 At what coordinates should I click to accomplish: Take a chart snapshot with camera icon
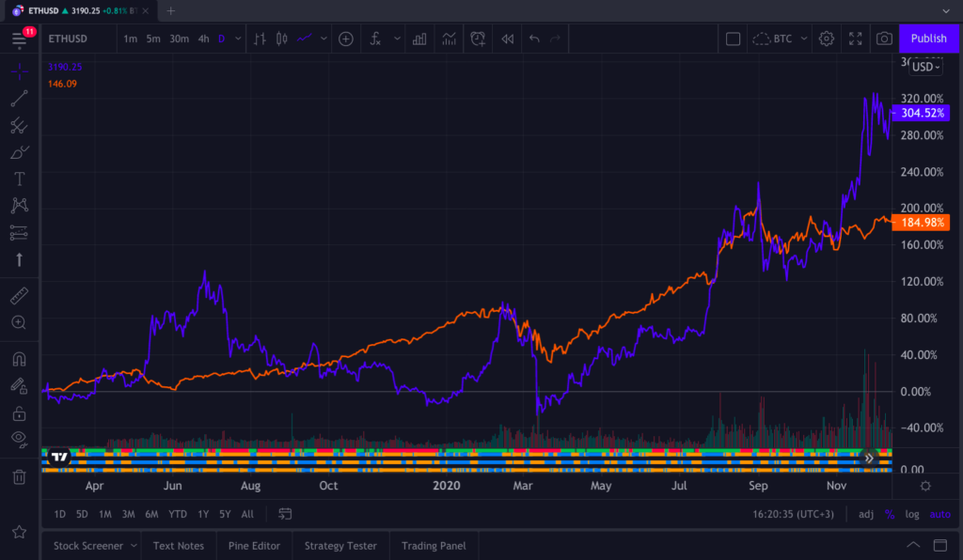[x=884, y=39]
